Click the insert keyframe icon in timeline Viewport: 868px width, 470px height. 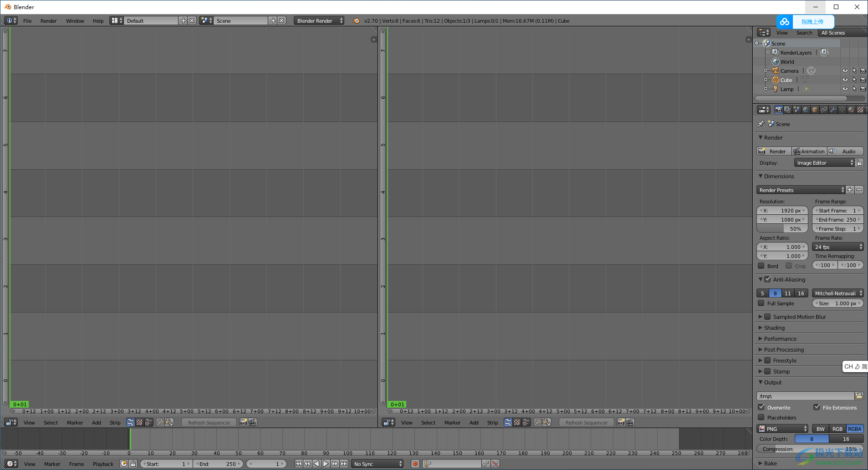tap(486, 464)
